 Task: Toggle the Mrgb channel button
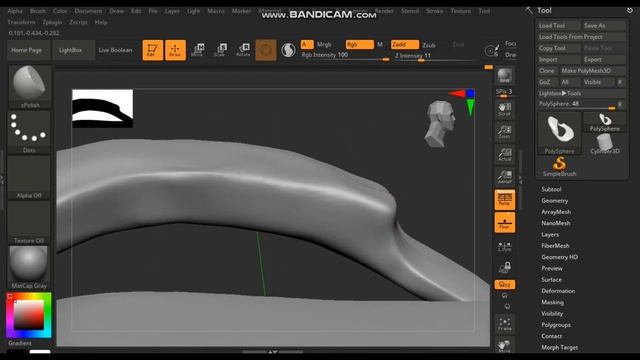point(324,44)
